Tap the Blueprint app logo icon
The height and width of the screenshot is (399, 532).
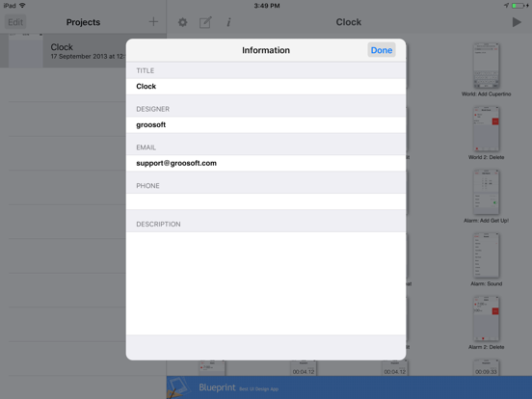(x=179, y=387)
